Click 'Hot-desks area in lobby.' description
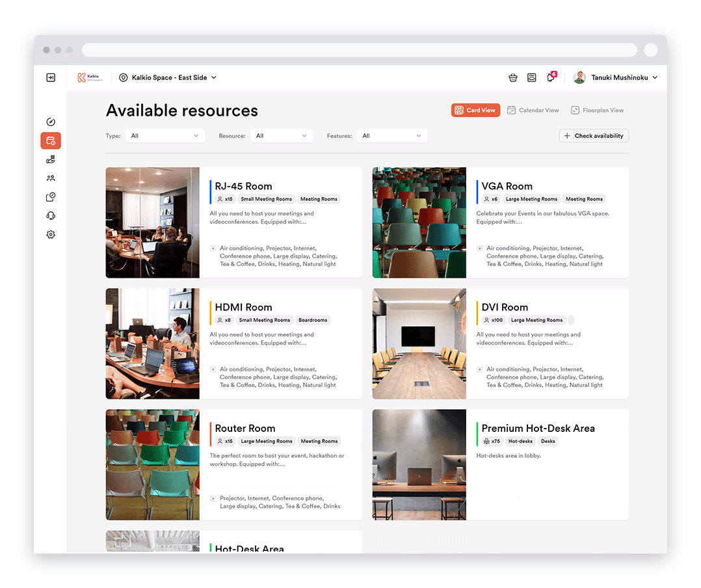This screenshot has height=588, width=701. 509,456
